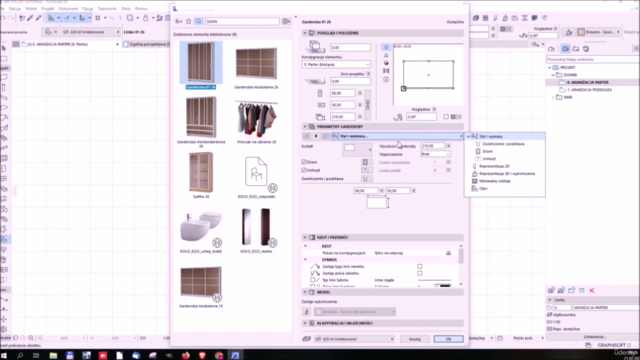Go to previous parameters page arrow
Image resolution: width=640 pixels, height=360 pixels.
[307, 136]
